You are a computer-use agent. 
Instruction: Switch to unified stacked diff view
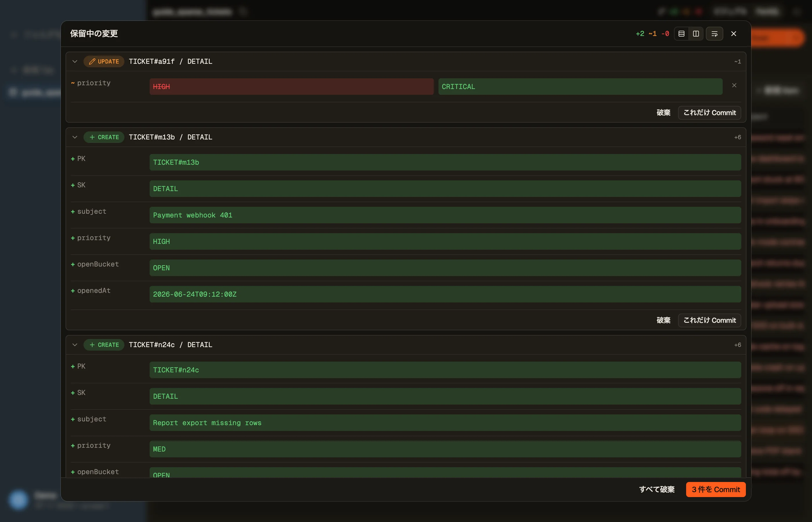pyautogui.click(x=681, y=34)
